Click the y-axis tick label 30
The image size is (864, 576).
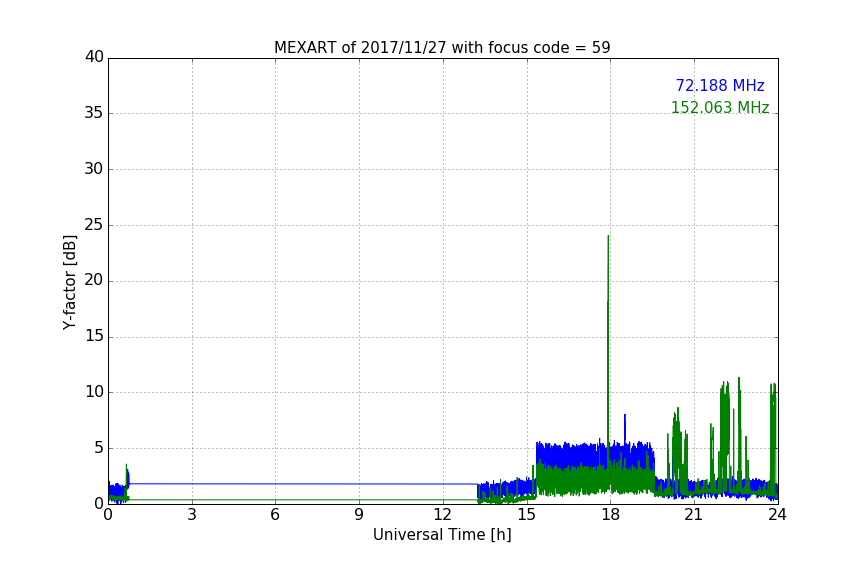pyautogui.click(x=94, y=169)
